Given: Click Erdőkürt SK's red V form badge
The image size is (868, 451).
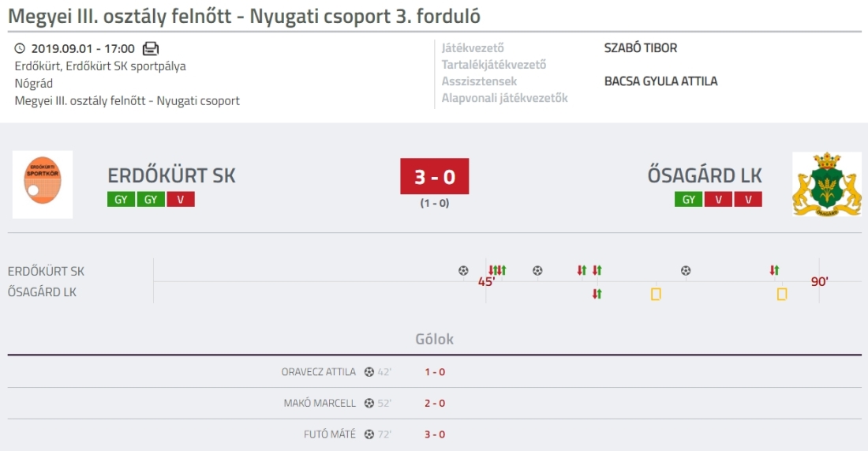Looking at the screenshot, I should click(181, 200).
